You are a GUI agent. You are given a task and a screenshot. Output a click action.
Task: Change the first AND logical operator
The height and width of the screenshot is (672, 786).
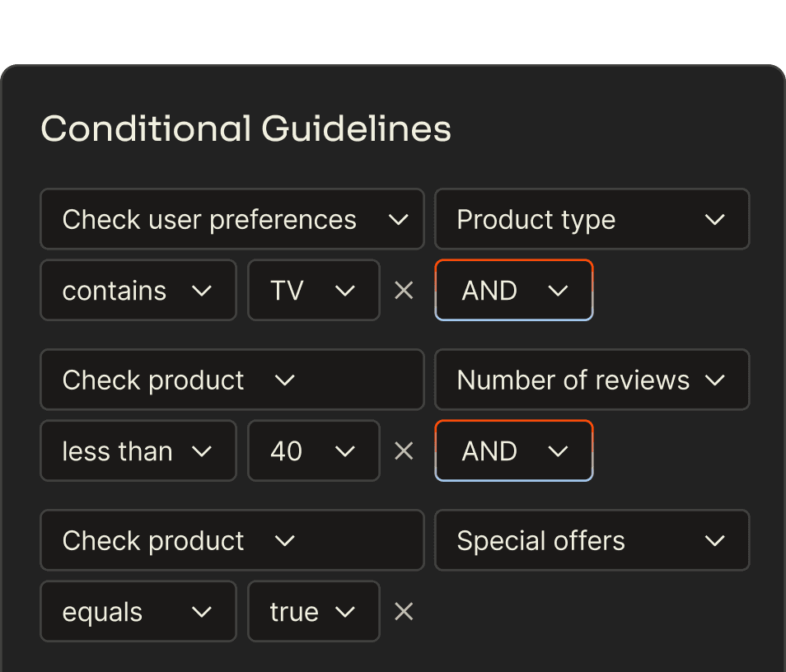point(513,290)
